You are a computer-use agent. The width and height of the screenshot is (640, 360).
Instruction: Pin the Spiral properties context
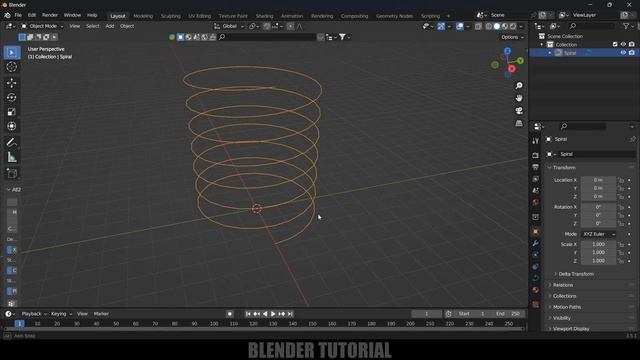click(x=632, y=139)
